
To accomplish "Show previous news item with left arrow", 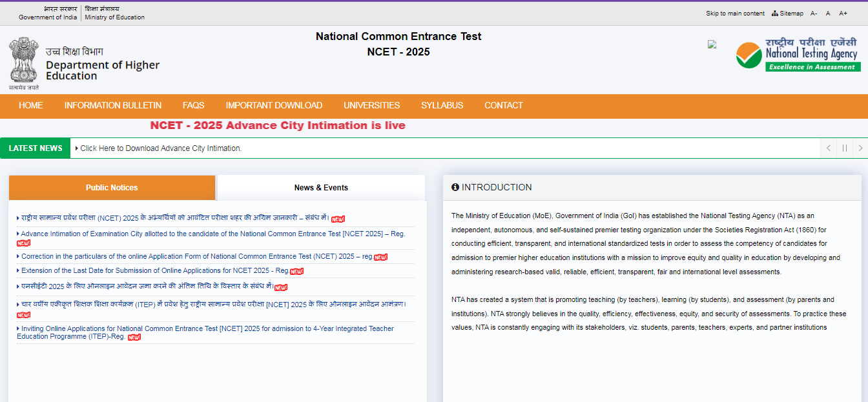I will point(829,148).
